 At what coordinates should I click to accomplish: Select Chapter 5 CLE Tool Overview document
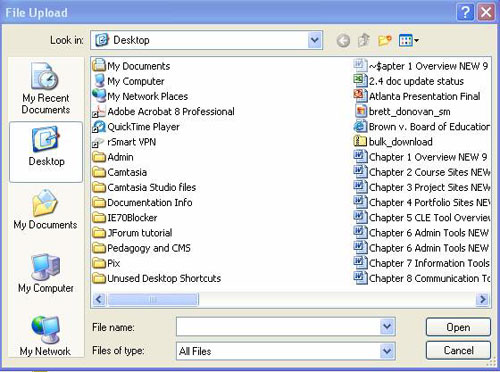pyautogui.click(x=422, y=218)
